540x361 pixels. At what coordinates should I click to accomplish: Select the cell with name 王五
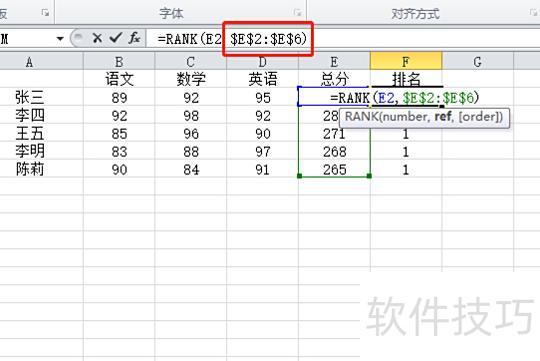pyautogui.click(x=30, y=133)
